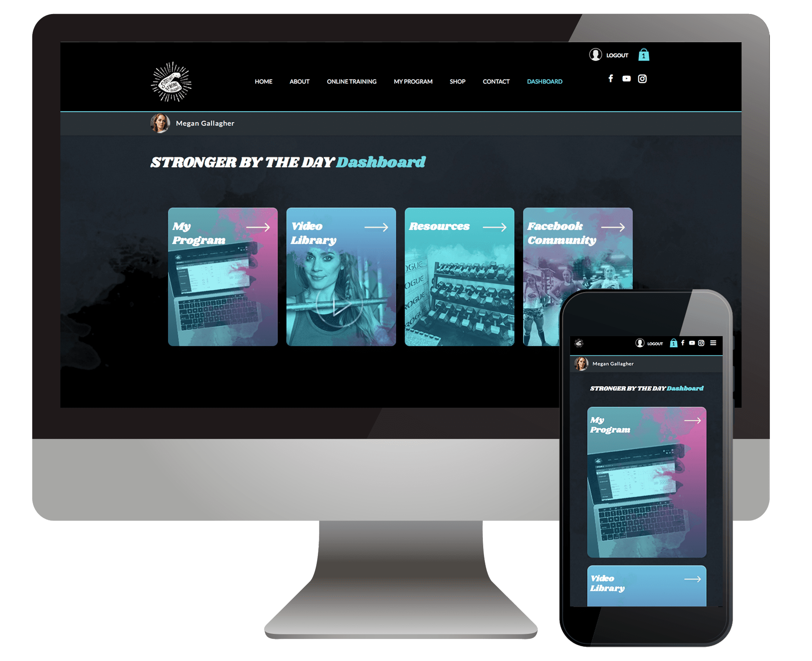Screen dimensions: 812x661
Task: Select the DASHBOARD nav menu item
Action: click(x=543, y=81)
